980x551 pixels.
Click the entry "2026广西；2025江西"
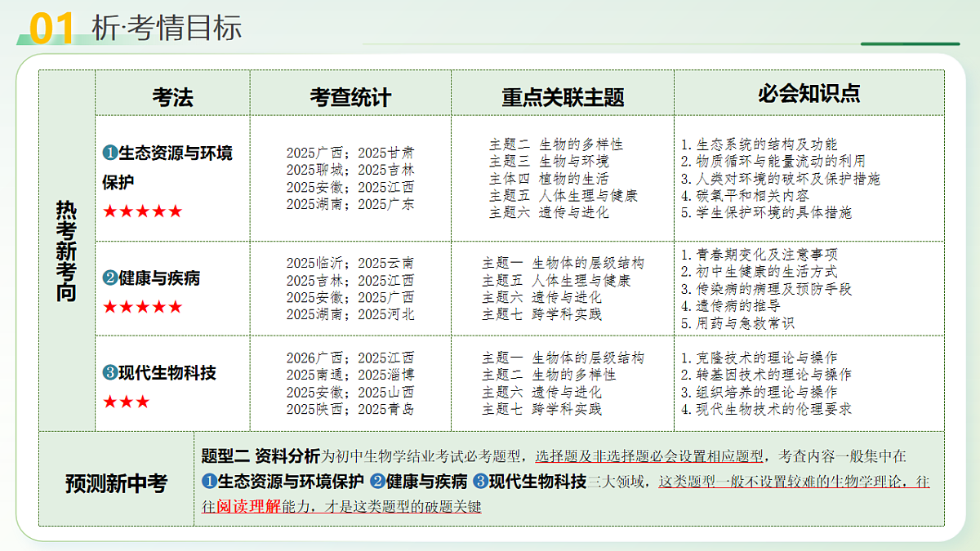[350, 358]
